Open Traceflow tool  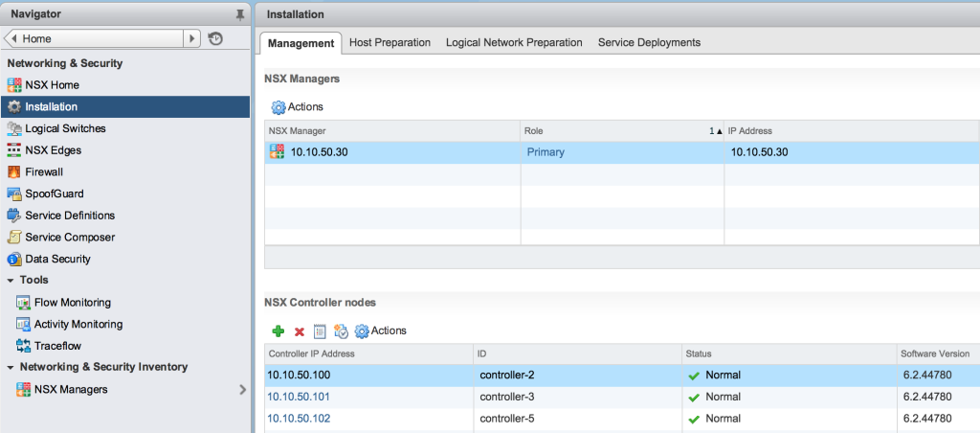57,346
